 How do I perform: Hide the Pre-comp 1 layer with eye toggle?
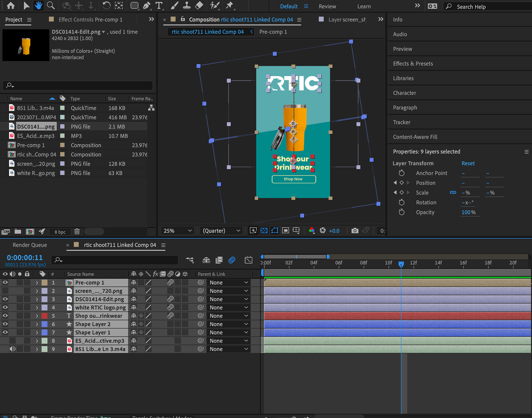[5, 283]
